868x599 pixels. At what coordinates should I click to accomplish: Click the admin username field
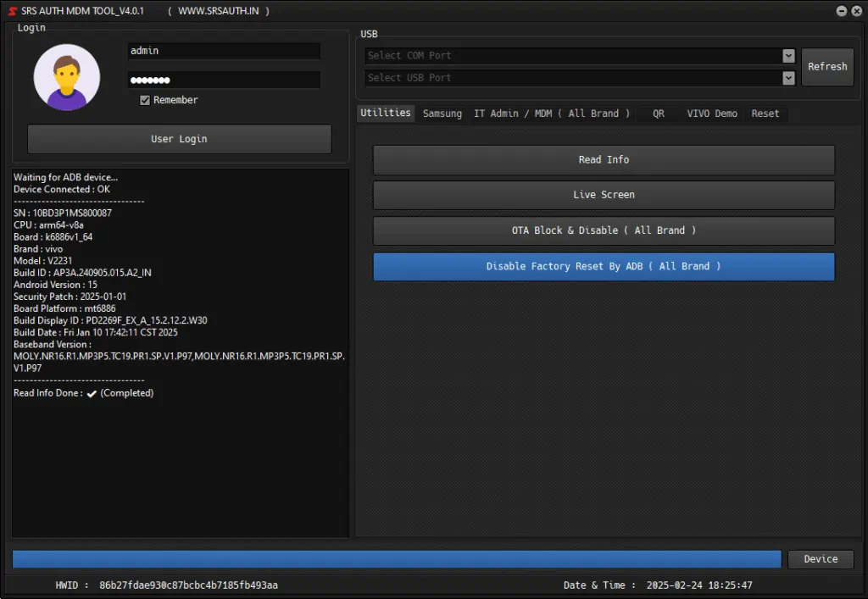tap(224, 51)
